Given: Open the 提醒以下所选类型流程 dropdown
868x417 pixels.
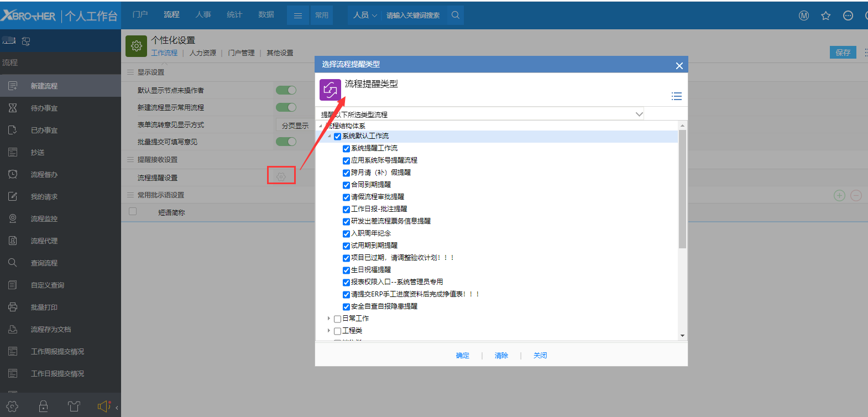Looking at the screenshot, I should click(639, 114).
